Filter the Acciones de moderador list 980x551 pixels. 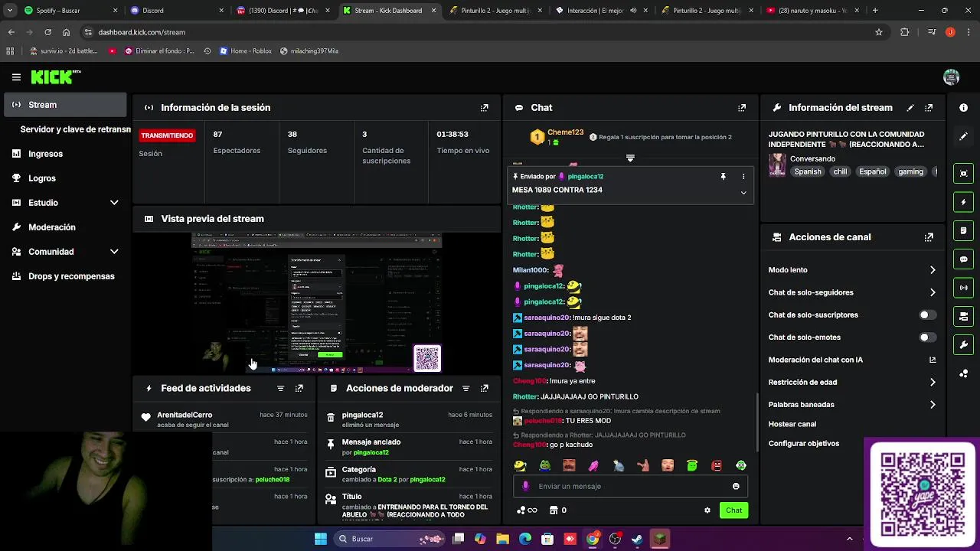coord(465,389)
